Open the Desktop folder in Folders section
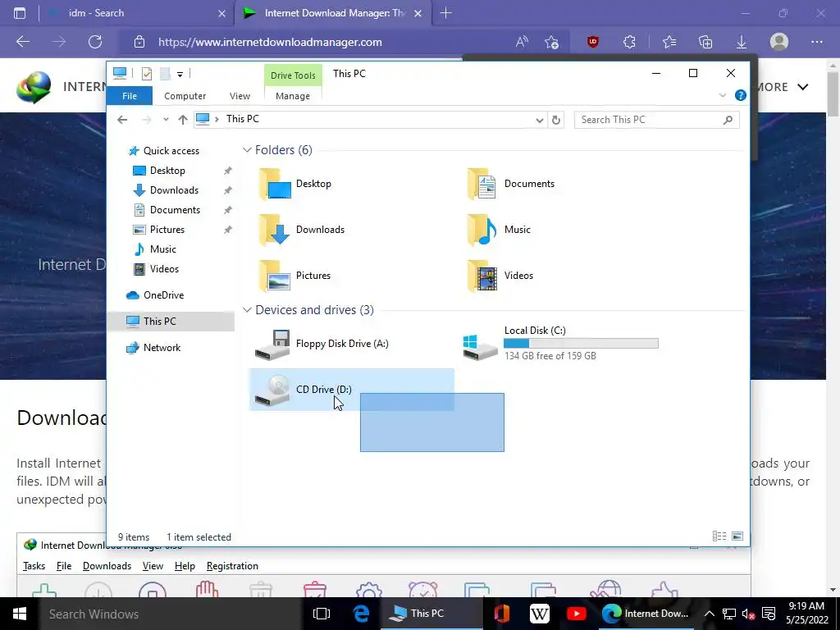Image resolution: width=840 pixels, height=630 pixels. 275,184
